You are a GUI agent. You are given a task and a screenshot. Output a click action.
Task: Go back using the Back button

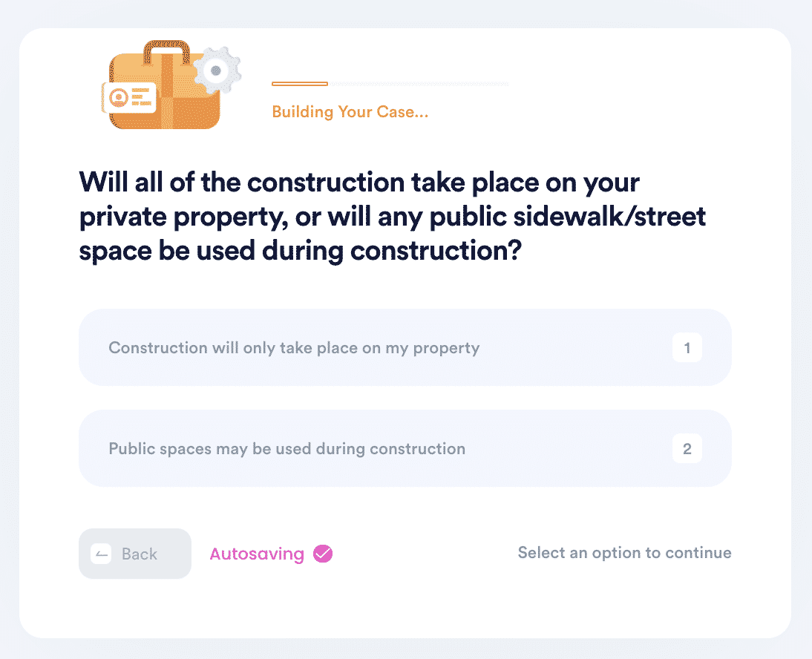point(134,554)
